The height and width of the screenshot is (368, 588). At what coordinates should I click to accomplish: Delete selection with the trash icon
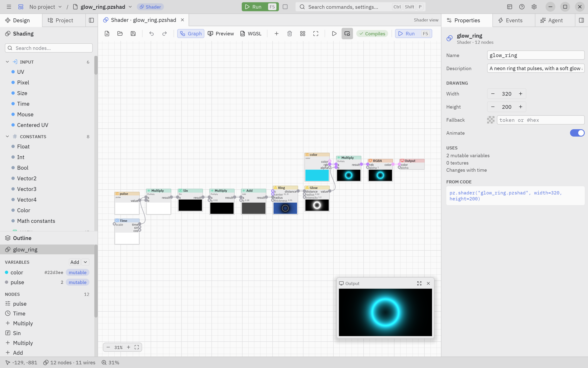pos(290,34)
